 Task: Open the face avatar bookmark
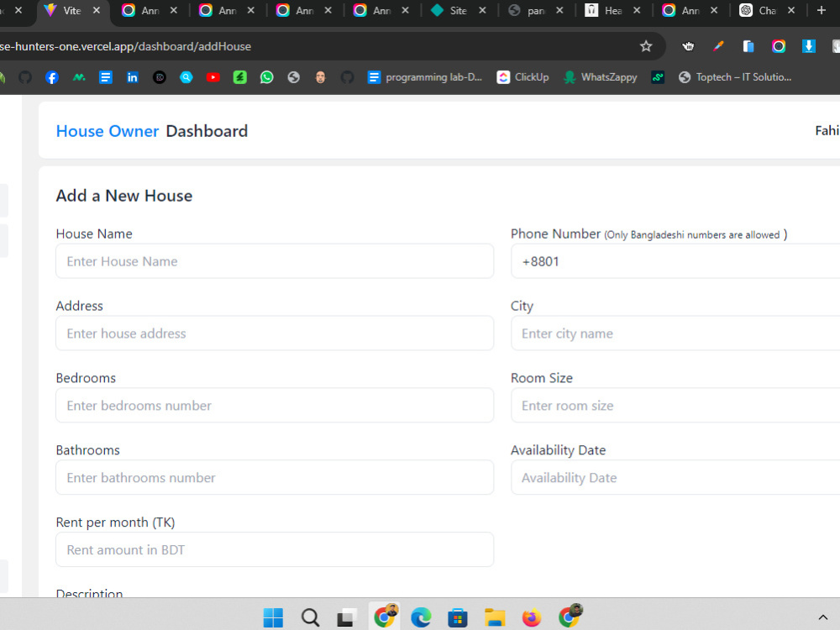(320, 77)
